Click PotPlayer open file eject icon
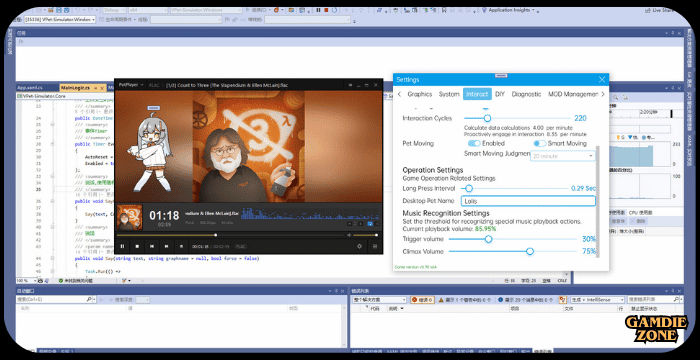The image size is (700, 360). pyautogui.click(x=181, y=246)
